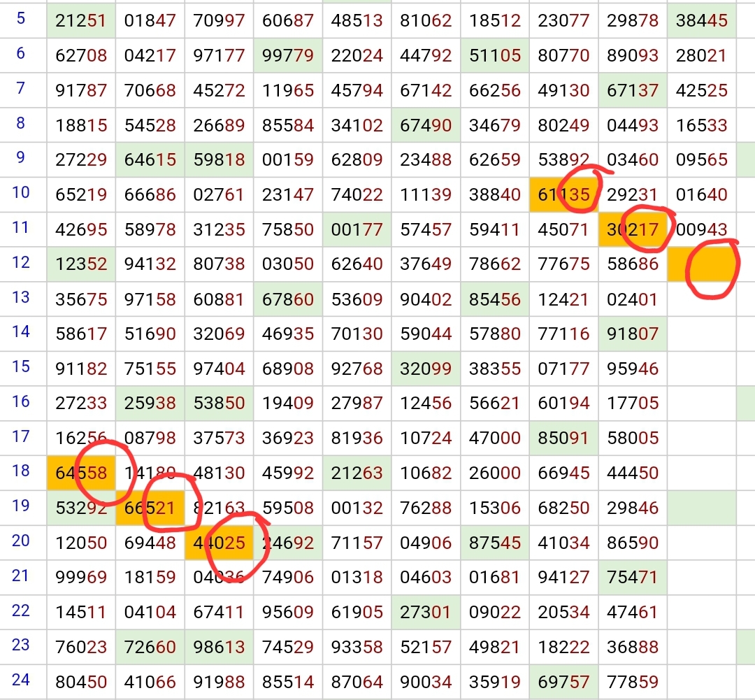Select row 24 header

point(21,680)
